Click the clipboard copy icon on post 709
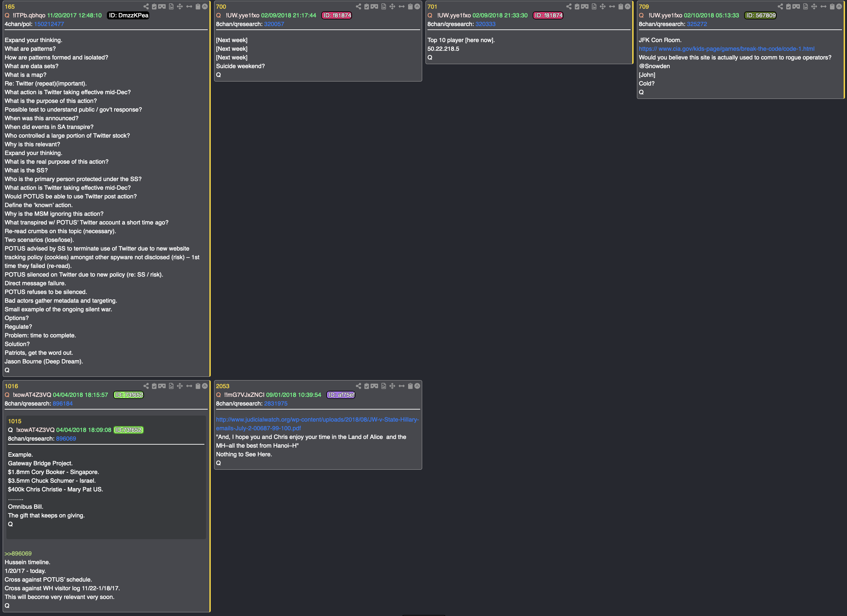The height and width of the screenshot is (616, 847). [x=832, y=6]
